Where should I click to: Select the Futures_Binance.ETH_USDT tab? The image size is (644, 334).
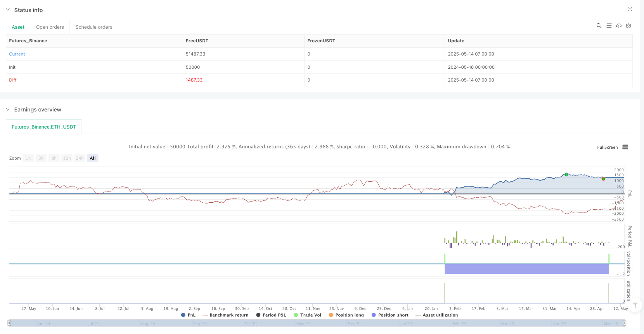tap(44, 127)
